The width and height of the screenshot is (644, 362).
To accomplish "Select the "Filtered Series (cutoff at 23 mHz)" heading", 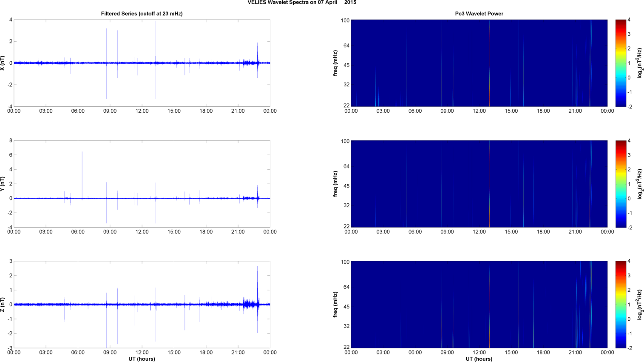I will coord(142,14).
